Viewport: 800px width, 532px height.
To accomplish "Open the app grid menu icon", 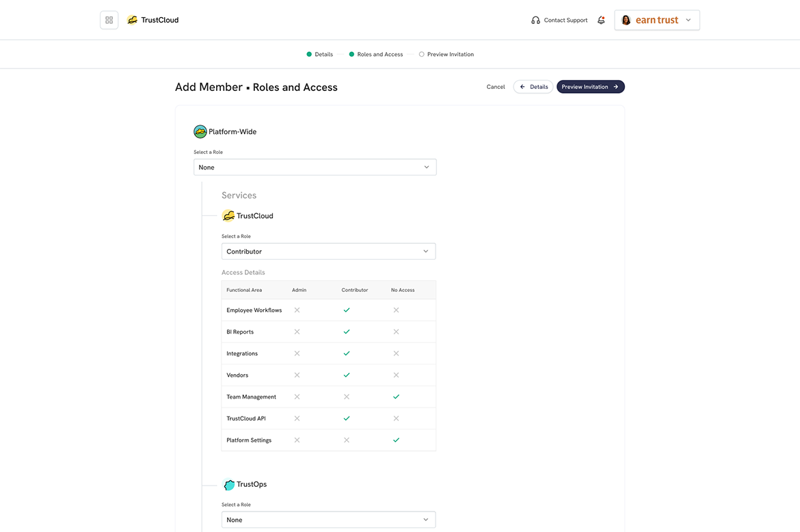I will [109, 20].
